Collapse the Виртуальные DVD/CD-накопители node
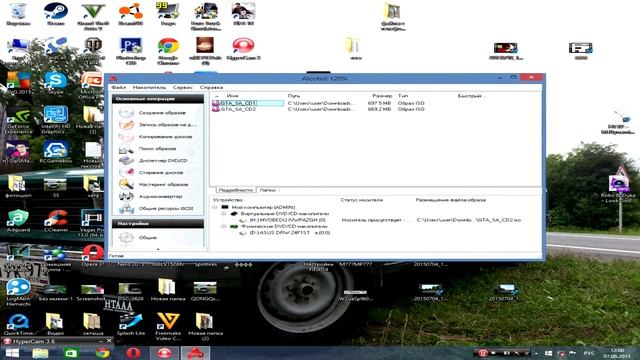 point(224,213)
